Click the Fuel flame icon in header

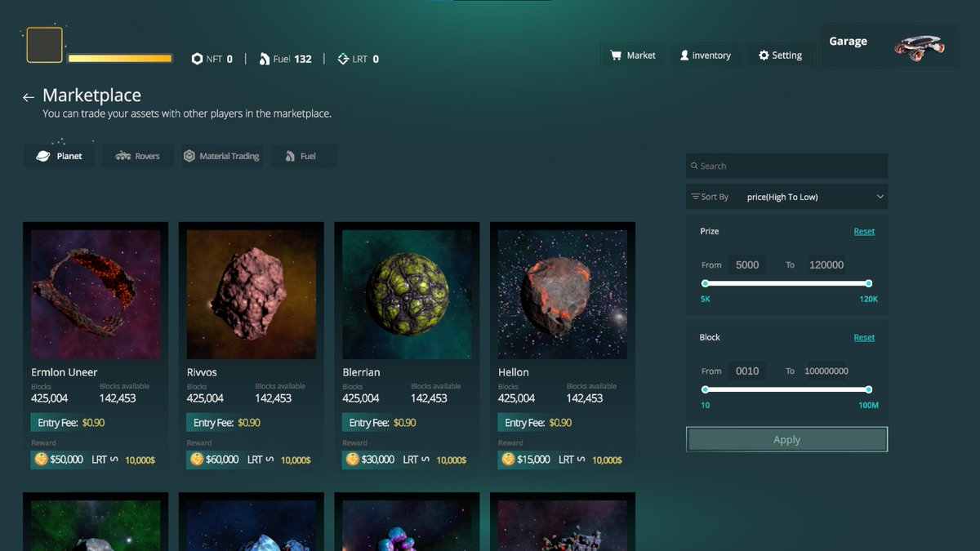265,59
